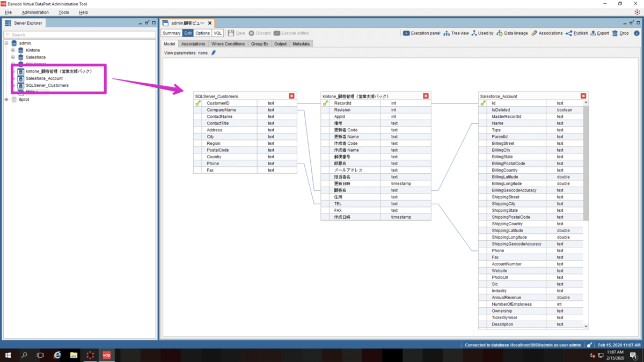Switch to Tree view in toolbar
Viewport: 644px width, 362px height.
point(456,33)
